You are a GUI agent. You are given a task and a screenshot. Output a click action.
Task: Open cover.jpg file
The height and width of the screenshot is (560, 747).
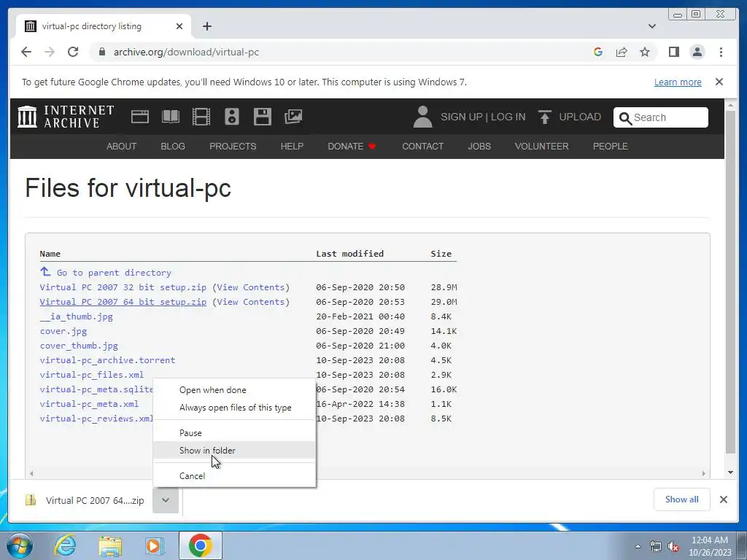click(63, 331)
